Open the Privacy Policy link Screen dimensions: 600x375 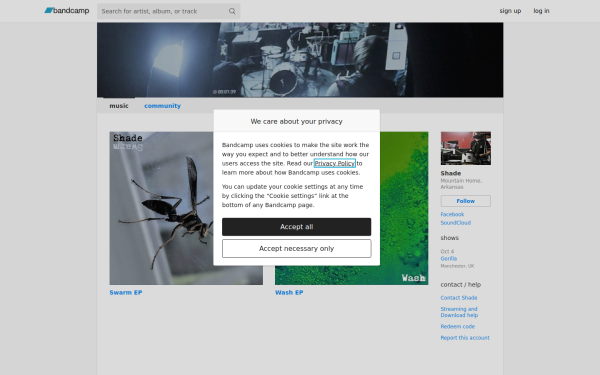[335, 163]
